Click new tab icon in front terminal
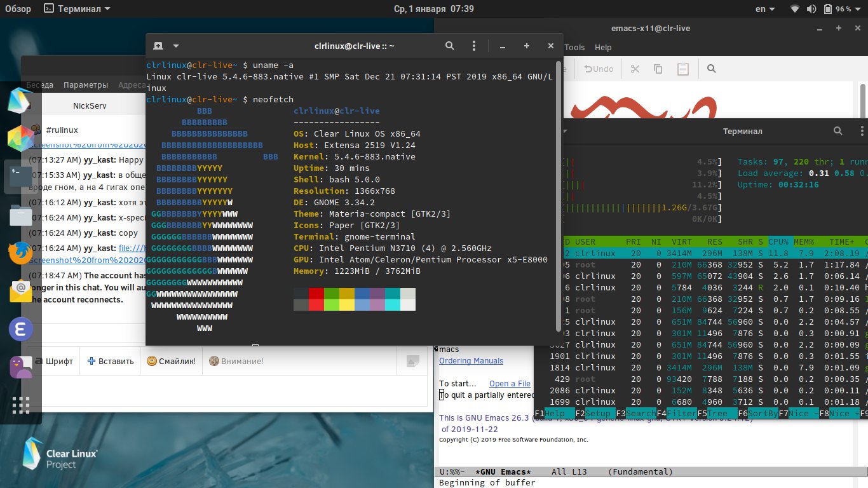The image size is (868, 488). (x=158, y=46)
